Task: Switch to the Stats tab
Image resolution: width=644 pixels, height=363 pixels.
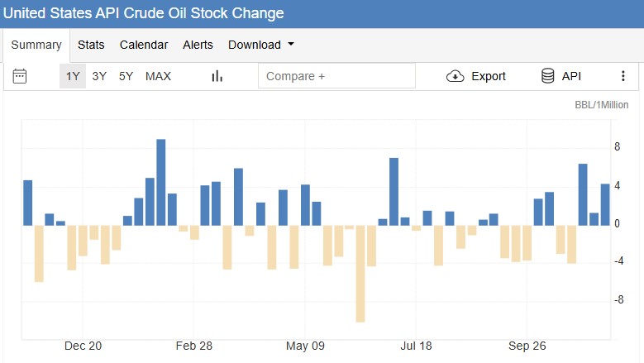Action: coord(91,45)
